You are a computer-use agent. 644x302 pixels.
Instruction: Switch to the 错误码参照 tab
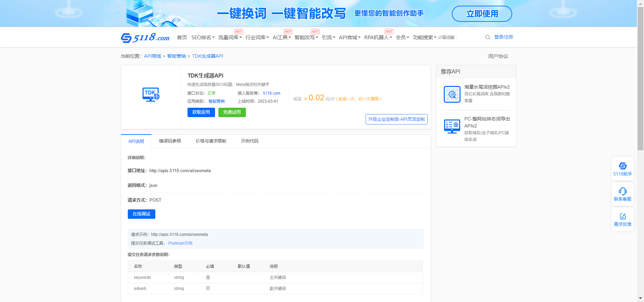click(170, 141)
